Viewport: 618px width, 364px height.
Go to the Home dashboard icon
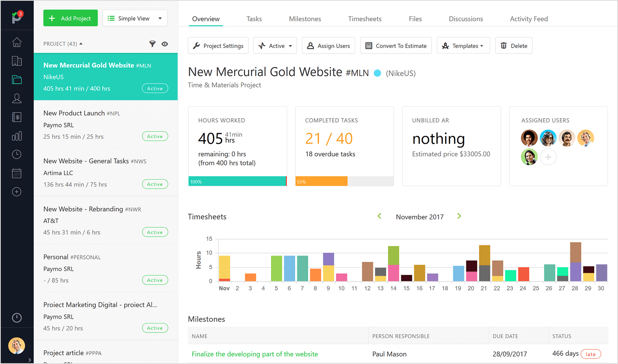17,42
